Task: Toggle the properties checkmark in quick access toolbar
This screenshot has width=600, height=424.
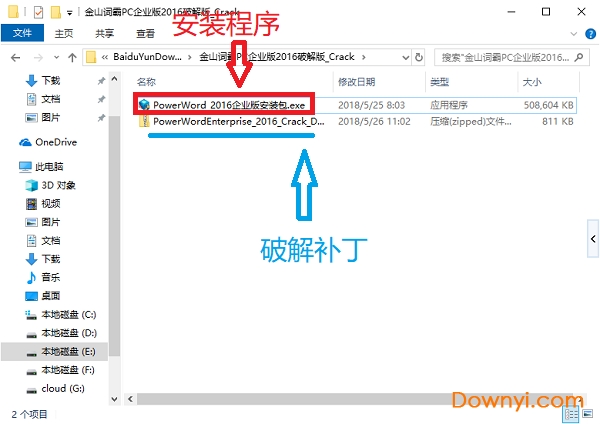Action: point(38,13)
